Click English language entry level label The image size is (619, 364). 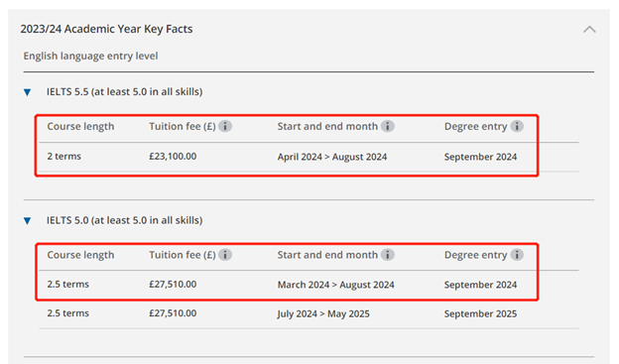pos(90,57)
